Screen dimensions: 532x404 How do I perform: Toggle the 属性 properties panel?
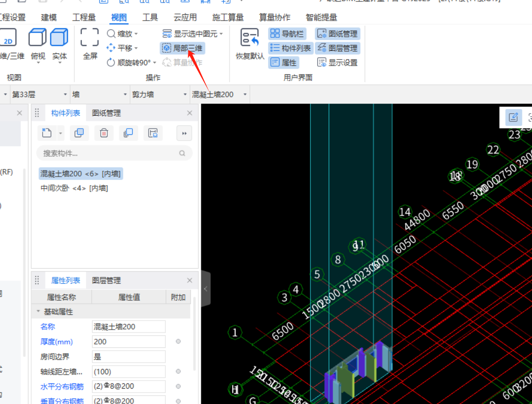[284, 62]
